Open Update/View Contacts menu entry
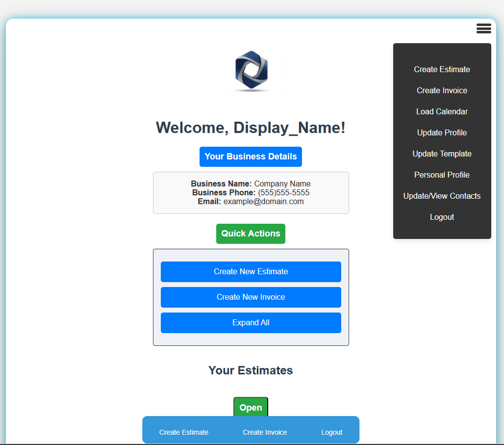504x445 pixels. click(x=442, y=196)
